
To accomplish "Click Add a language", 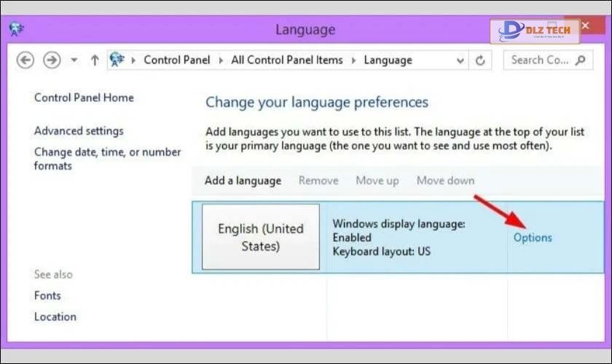I will coord(243,181).
